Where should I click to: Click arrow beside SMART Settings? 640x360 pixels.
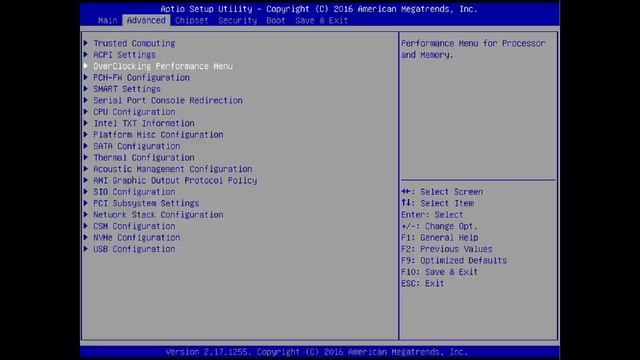coord(86,89)
